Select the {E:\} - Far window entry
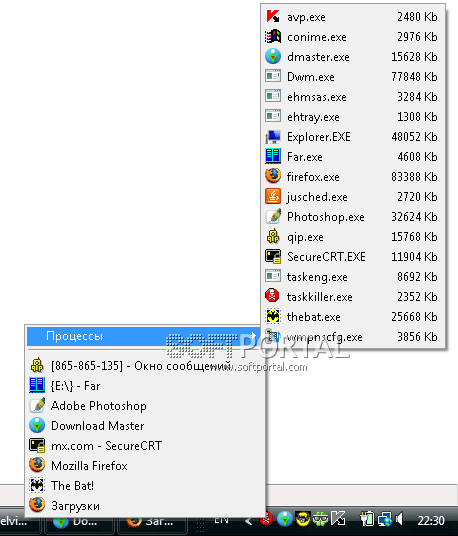The height and width of the screenshot is (536, 458). [x=146, y=386]
